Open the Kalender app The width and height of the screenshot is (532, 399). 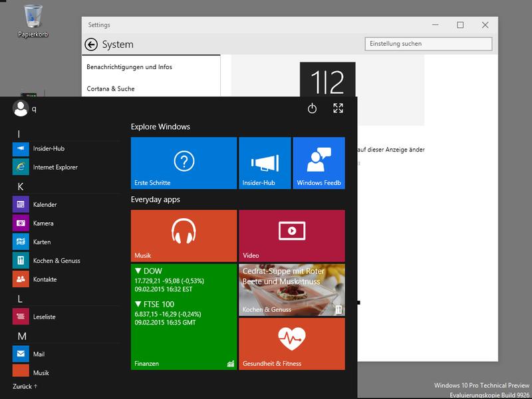[66, 205]
